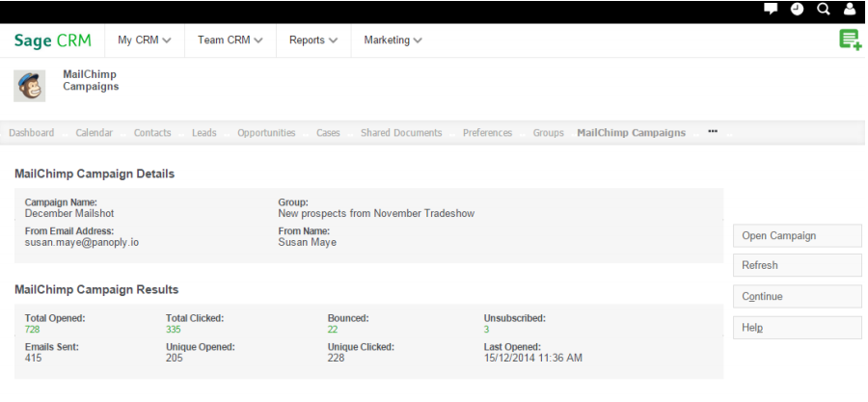Click the Total Clicked value 335
This screenshot has width=868, height=402.
click(x=174, y=330)
